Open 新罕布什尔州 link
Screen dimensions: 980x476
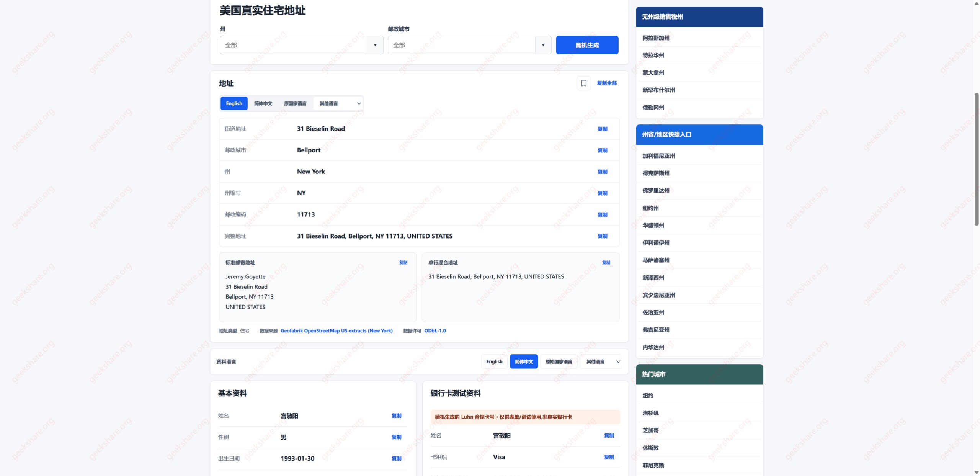[x=658, y=90]
